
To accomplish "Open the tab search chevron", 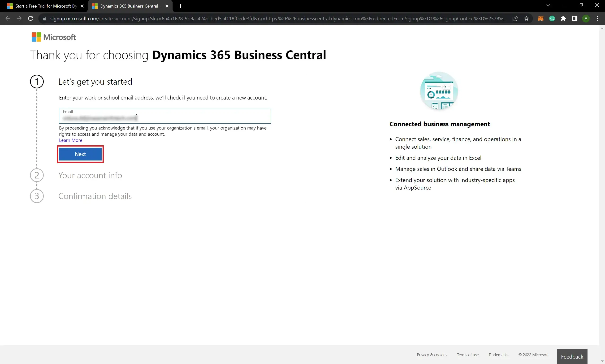I will pyautogui.click(x=548, y=5).
